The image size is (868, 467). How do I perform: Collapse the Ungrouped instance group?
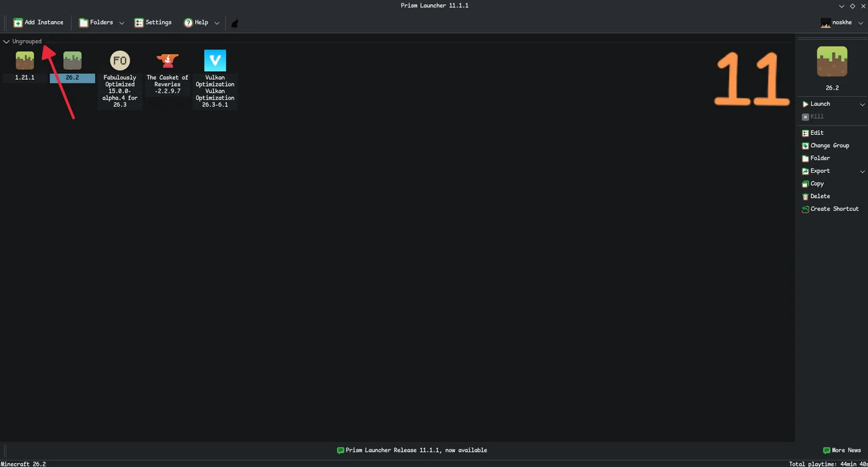click(x=6, y=41)
